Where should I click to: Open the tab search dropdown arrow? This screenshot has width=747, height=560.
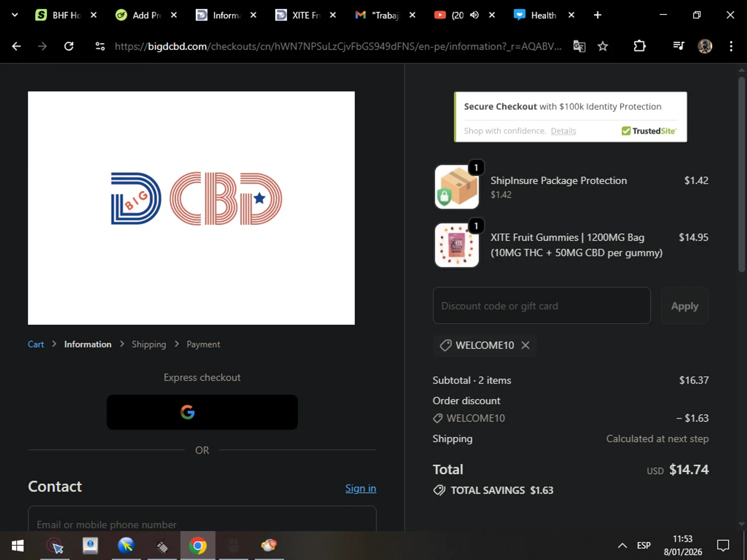pyautogui.click(x=14, y=15)
